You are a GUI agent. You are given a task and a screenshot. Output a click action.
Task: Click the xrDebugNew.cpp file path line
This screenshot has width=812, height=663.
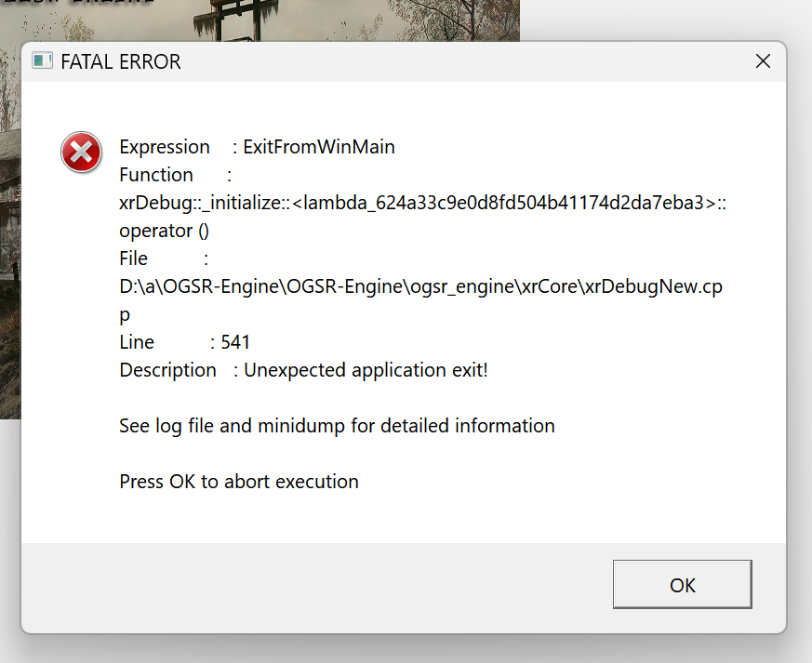pos(420,286)
